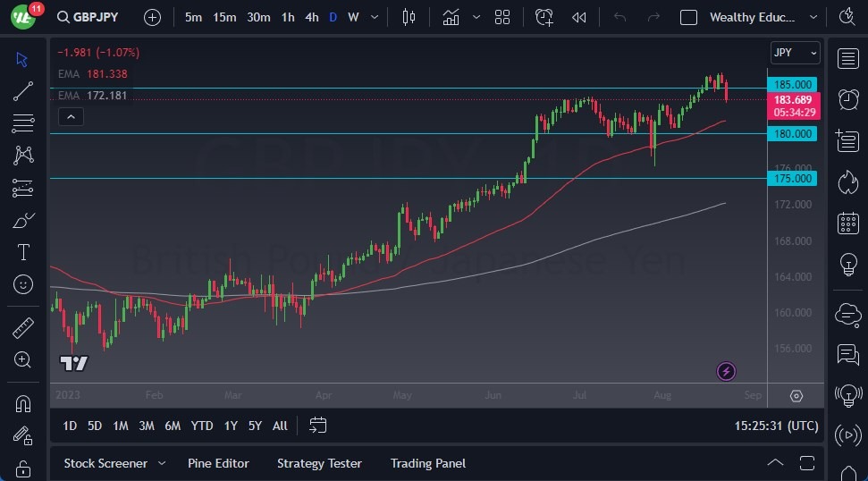Viewport: 868px width, 481px height.
Task: Click the bar replay rewind icon
Action: click(579, 17)
